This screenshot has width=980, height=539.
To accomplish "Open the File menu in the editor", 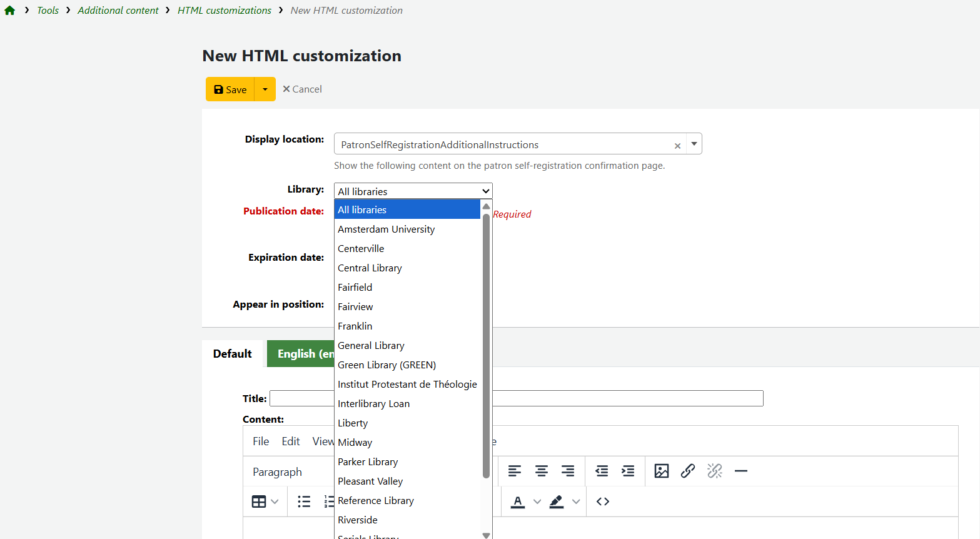I will tap(261, 441).
